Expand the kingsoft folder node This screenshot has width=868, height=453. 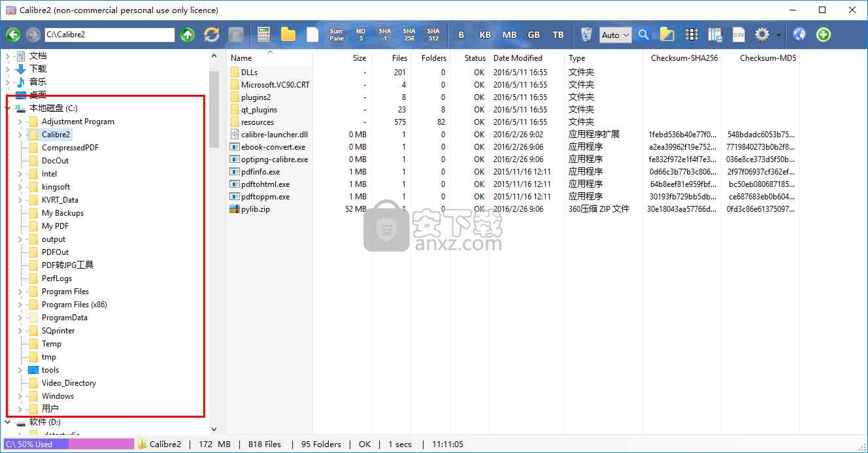point(20,187)
